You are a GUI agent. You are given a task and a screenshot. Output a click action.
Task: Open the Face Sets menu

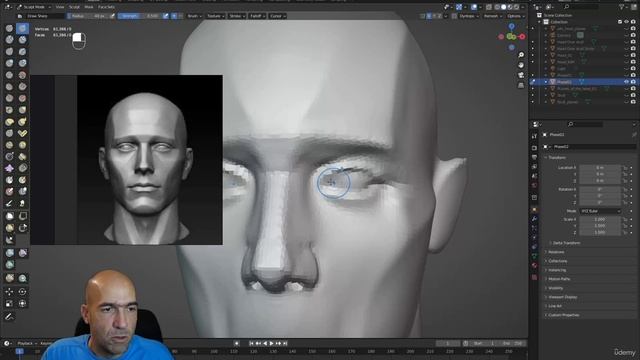click(x=106, y=7)
